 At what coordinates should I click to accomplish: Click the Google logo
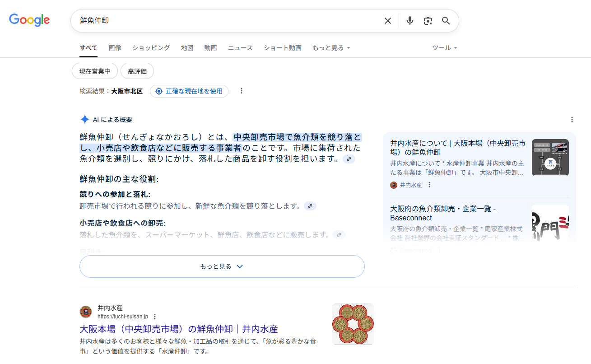(29, 20)
